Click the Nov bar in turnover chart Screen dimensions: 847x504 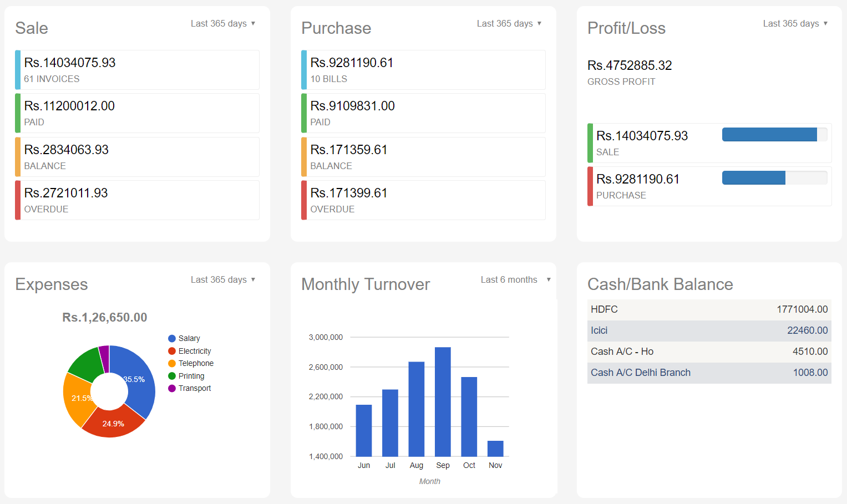(495, 449)
